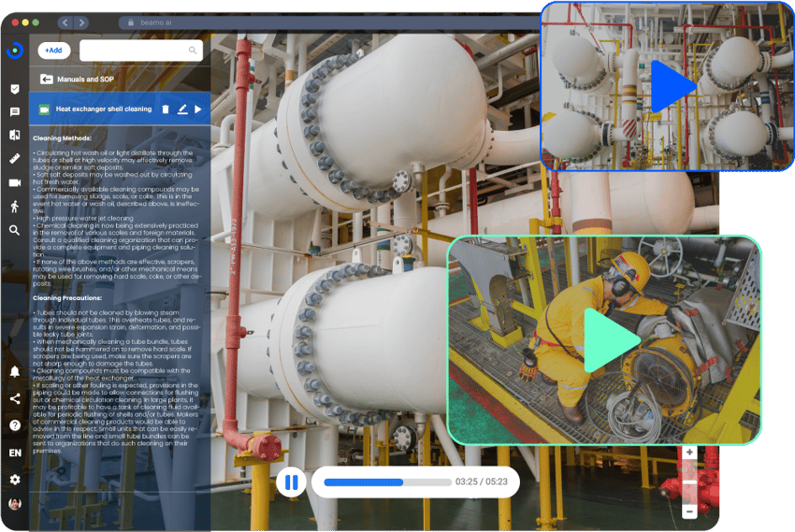Open the compare view icon in sidebar
The width and height of the screenshot is (795, 532).
pyautogui.click(x=15, y=136)
